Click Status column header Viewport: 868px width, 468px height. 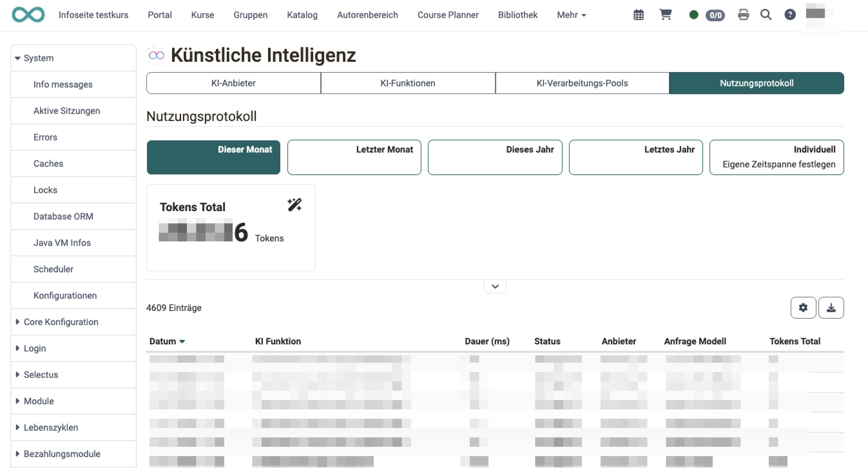click(547, 341)
